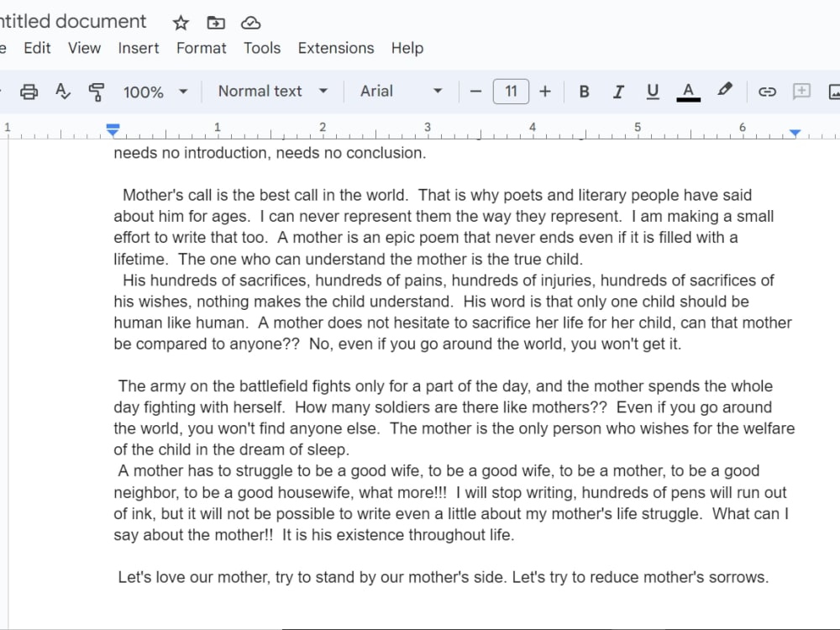The image size is (840, 630).
Task: Click the line starting "lifetime. The one who can understand"
Action: pos(349,260)
